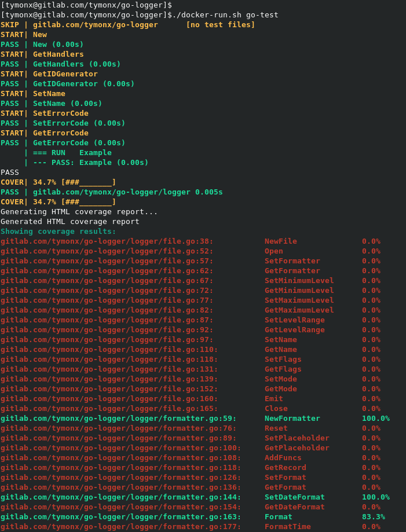This screenshot has width=406, height=532.
Task: Click the 'PASS | GetIDGenerator (0.00s)' line
Action: click(68, 84)
